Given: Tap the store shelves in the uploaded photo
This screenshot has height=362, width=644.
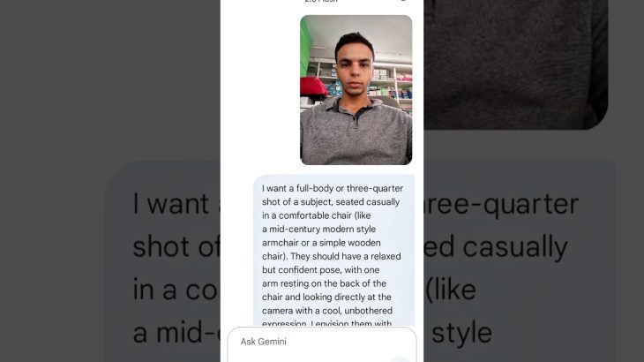Looking at the screenshot, I should point(393,82).
